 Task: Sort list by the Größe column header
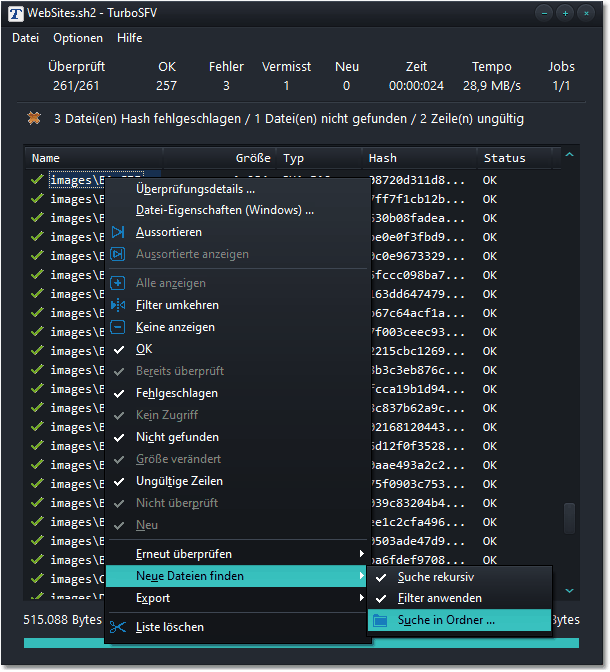coord(219,158)
